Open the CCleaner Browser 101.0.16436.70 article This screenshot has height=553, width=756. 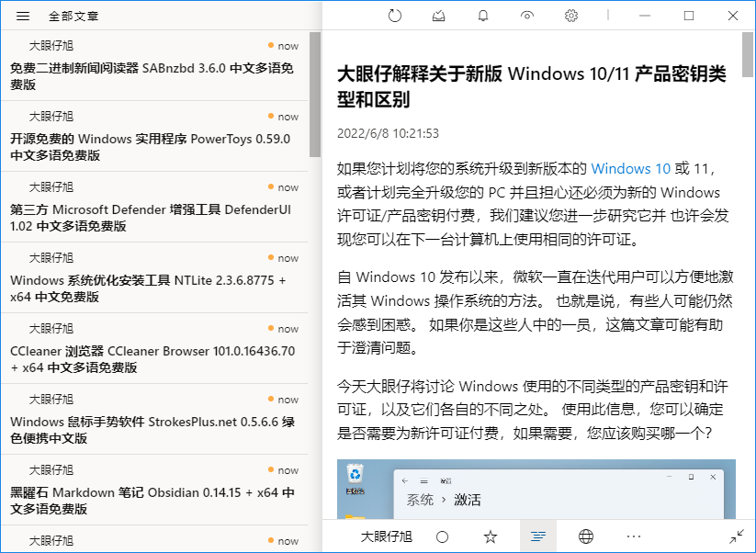point(154,348)
